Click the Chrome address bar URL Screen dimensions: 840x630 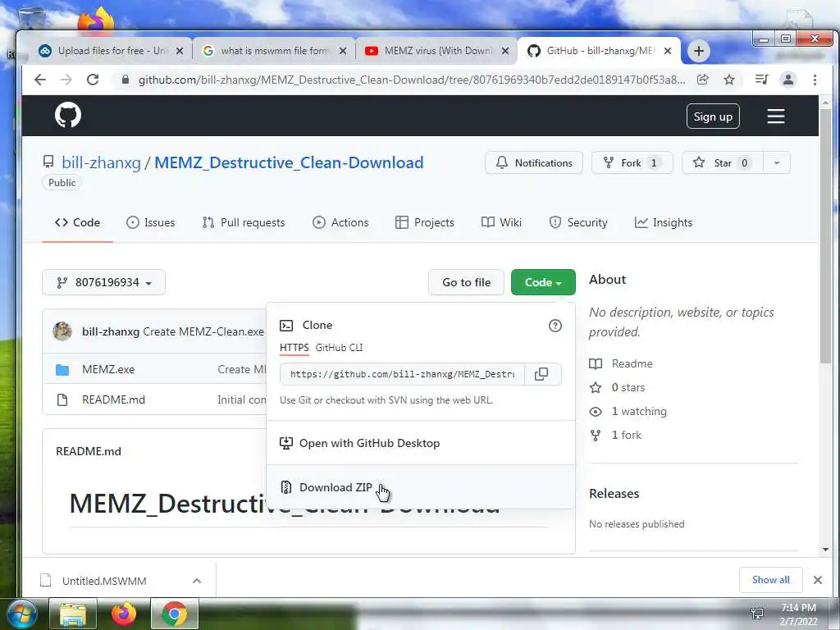click(412, 80)
